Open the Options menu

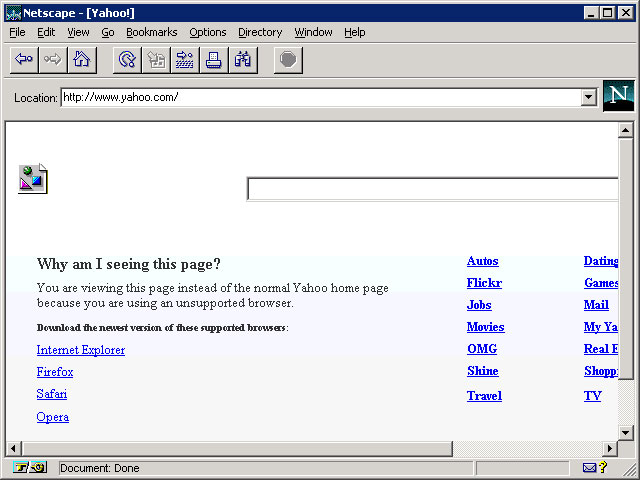(208, 32)
